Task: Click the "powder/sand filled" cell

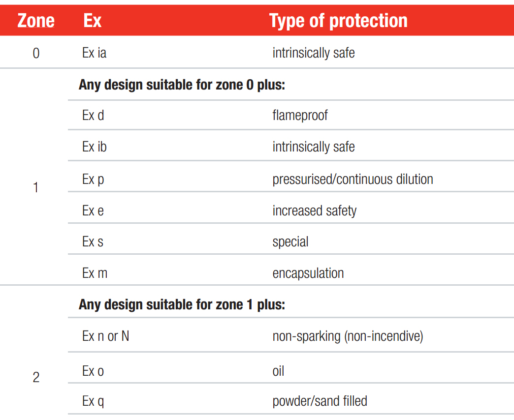Action: pos(320,401)
